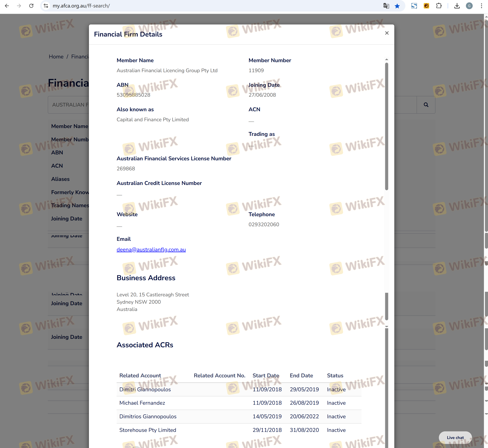Viewport: 488px width, 448px height.
Task: Click the magnifier search button
Action: coord(426,105)
